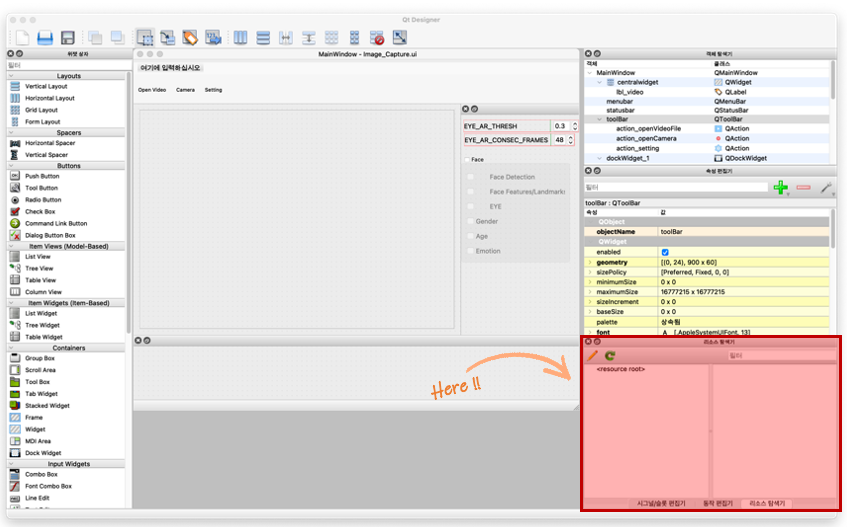Apply Lay Out in a Grid toolbar icon

tap(331, 37)
